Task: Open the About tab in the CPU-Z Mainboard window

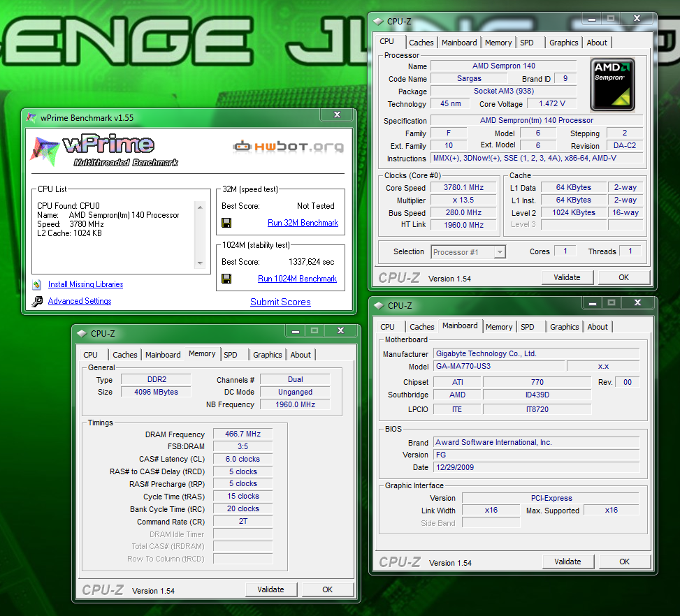Action: (597, 327)
